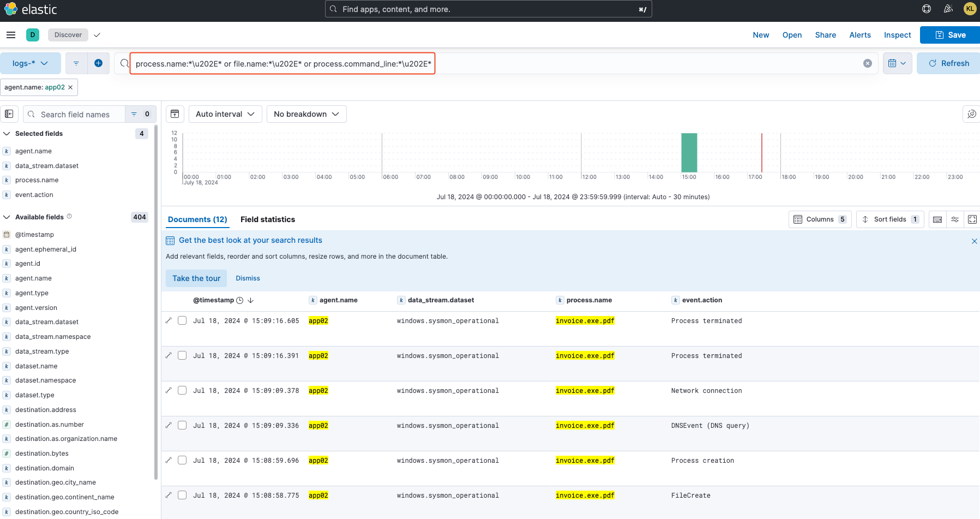This screenshot has height=519, width=980.
Task: Add a filter with plus icon
Action: pyautogui.click(x=98, y=63)
